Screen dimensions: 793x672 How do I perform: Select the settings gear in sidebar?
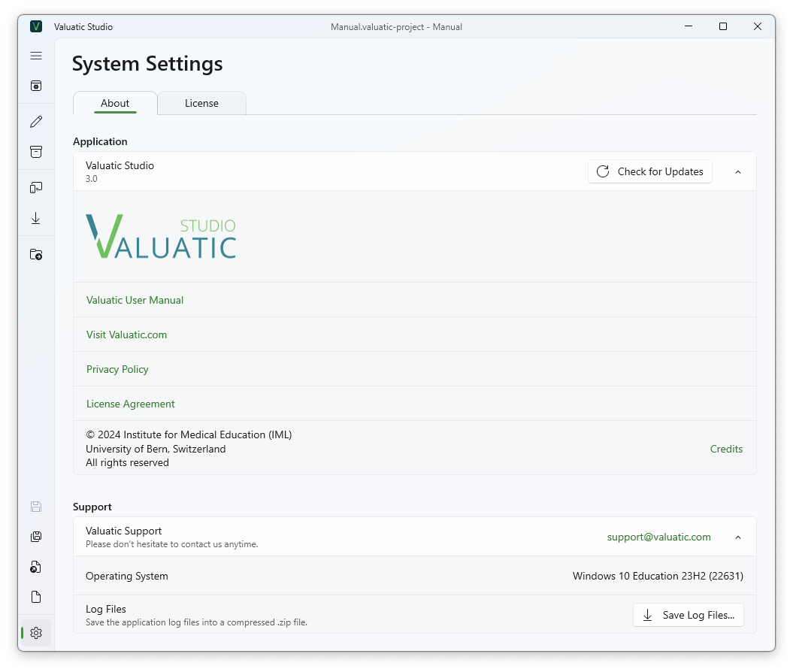tap(36, 633)
